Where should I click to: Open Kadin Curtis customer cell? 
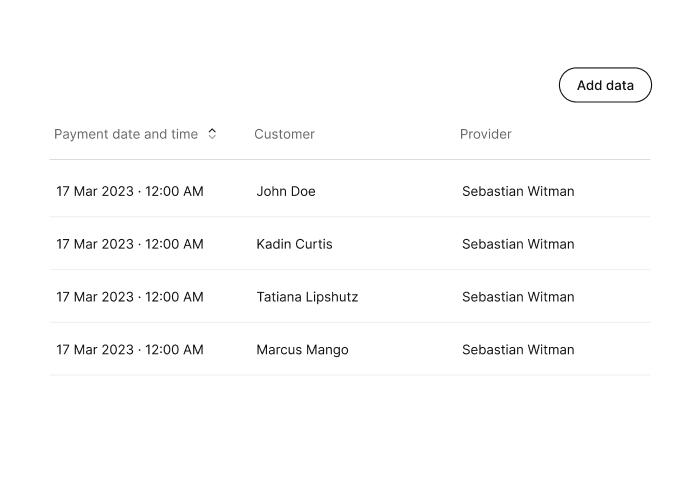pyautogui.click(x=294, y=244)
